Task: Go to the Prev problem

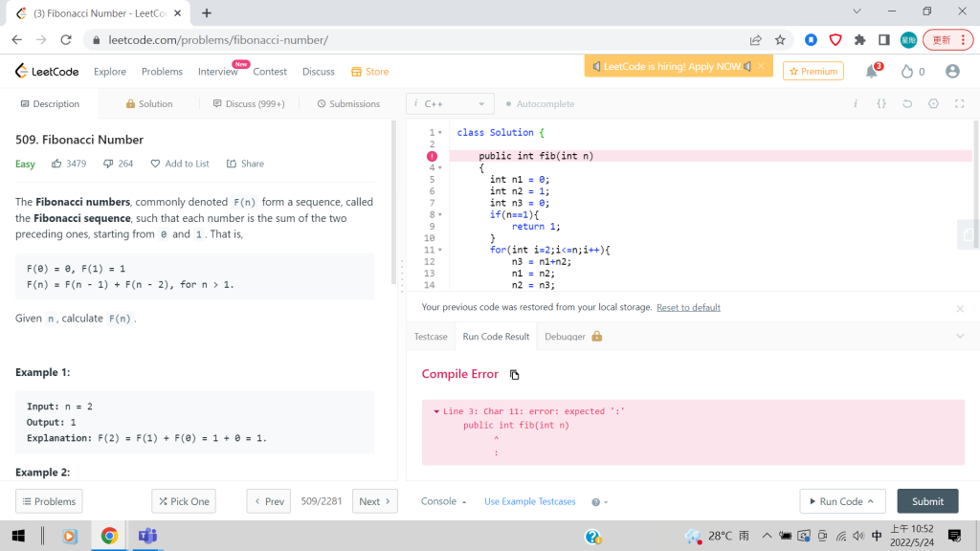Action: [x=269, y=501]
